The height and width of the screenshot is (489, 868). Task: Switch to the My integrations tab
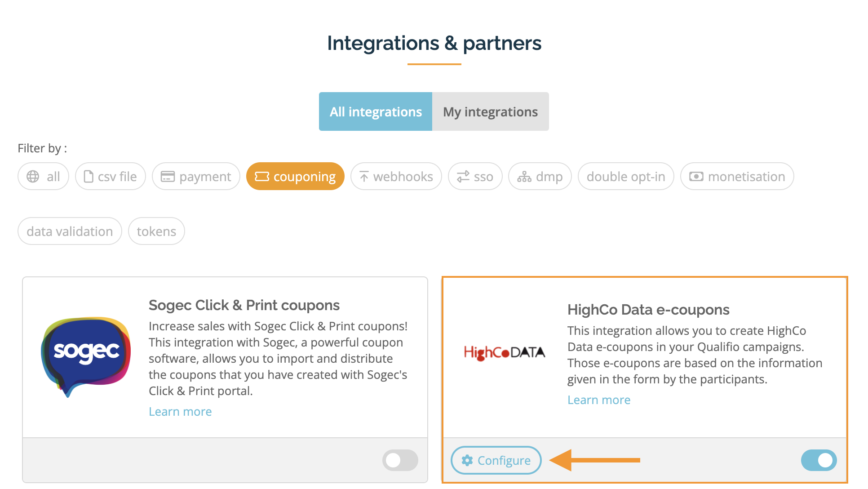[x=490, y=111]
